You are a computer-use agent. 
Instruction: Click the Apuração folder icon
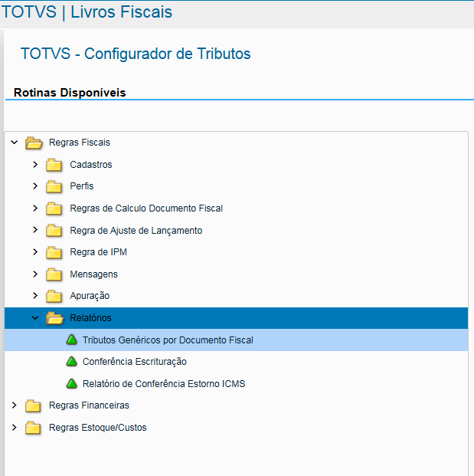click(x=54, y=297)
